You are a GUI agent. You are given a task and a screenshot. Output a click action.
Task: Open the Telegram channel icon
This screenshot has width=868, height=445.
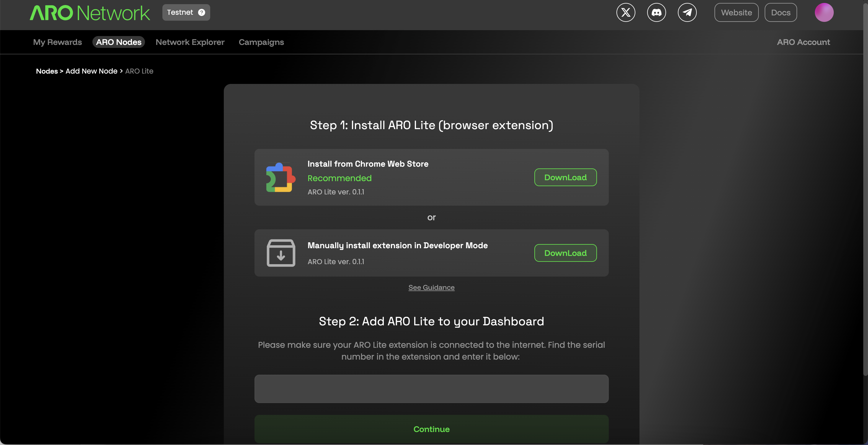coord(687,12)
